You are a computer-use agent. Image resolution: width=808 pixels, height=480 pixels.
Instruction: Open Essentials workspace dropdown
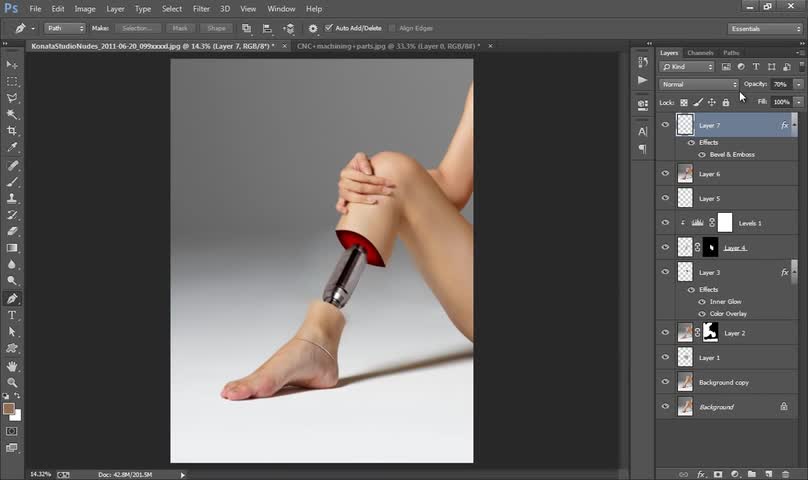pyautogui.click(x=765, y=29)
